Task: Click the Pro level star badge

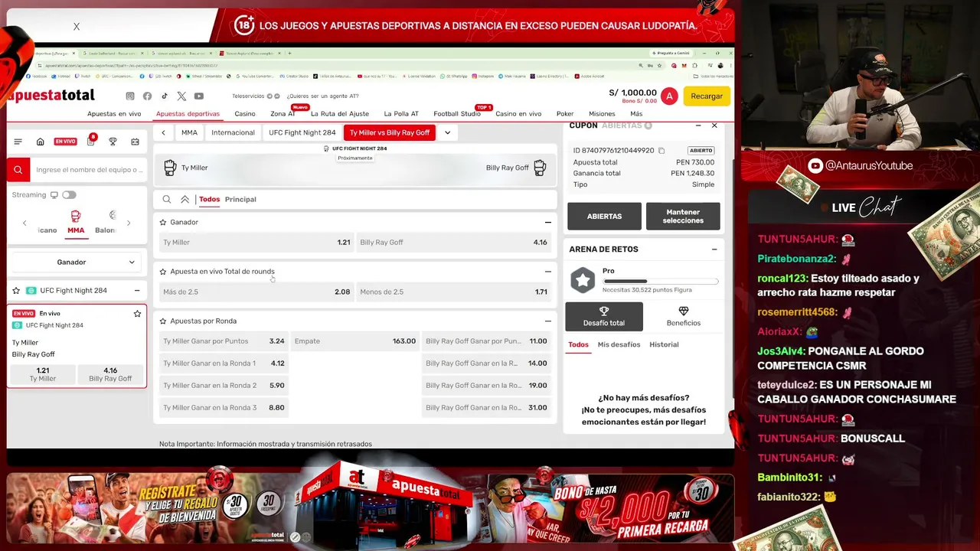Action: tap(583, 280)
